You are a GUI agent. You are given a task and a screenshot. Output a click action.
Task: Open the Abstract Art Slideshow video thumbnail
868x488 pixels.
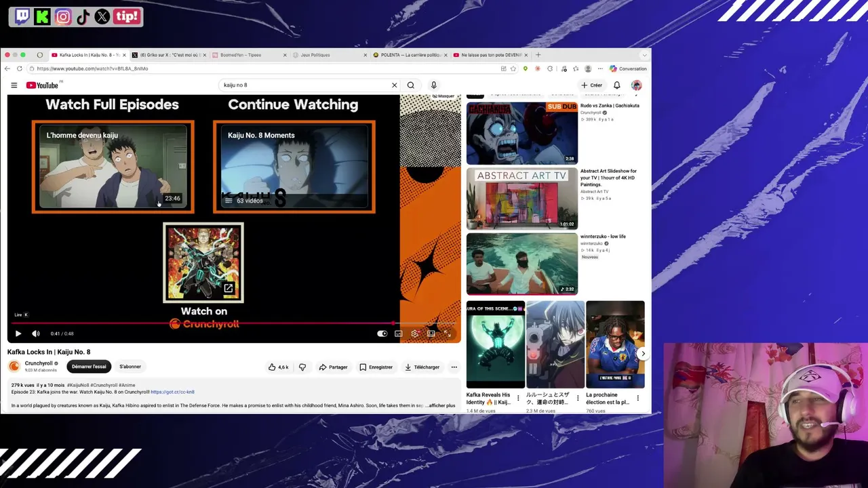pos(522,199)
